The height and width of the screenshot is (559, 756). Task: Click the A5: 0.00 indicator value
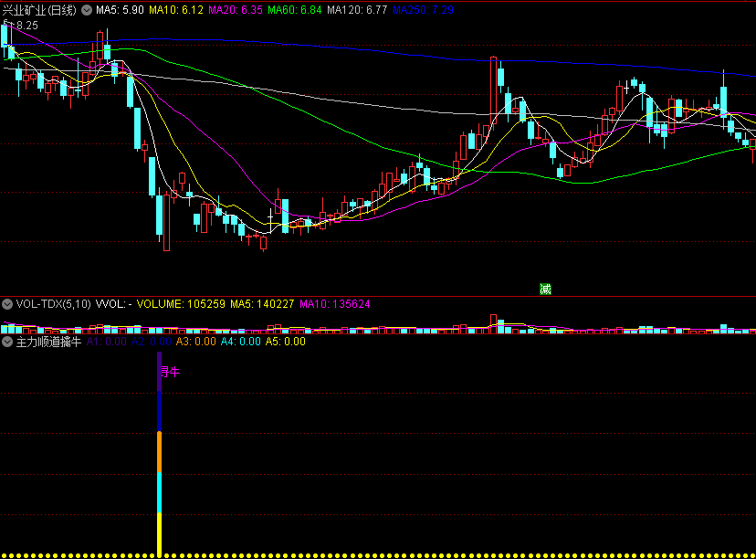point(286,342)
